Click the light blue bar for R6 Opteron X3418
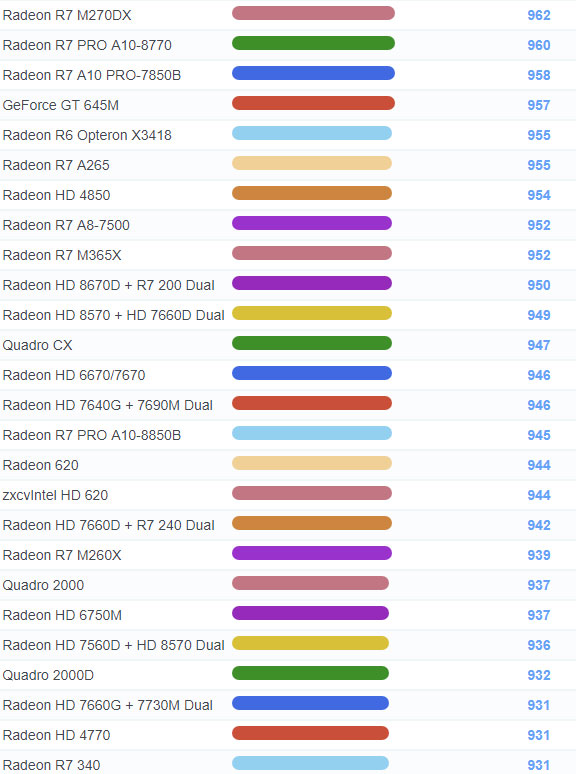Viewport: 576px width, 774px height. coord(312,133)
